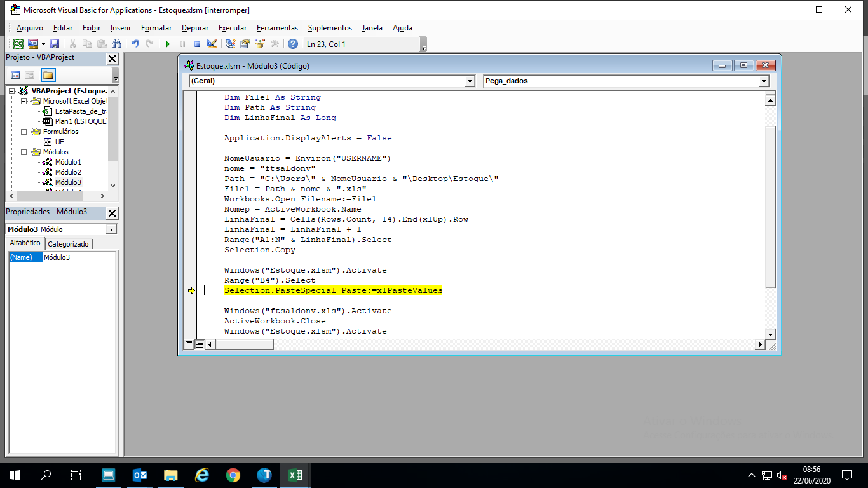This screenshot has width=868, height=488.
Task: Open VBA Help with the question mark icon
Action: 292,44
